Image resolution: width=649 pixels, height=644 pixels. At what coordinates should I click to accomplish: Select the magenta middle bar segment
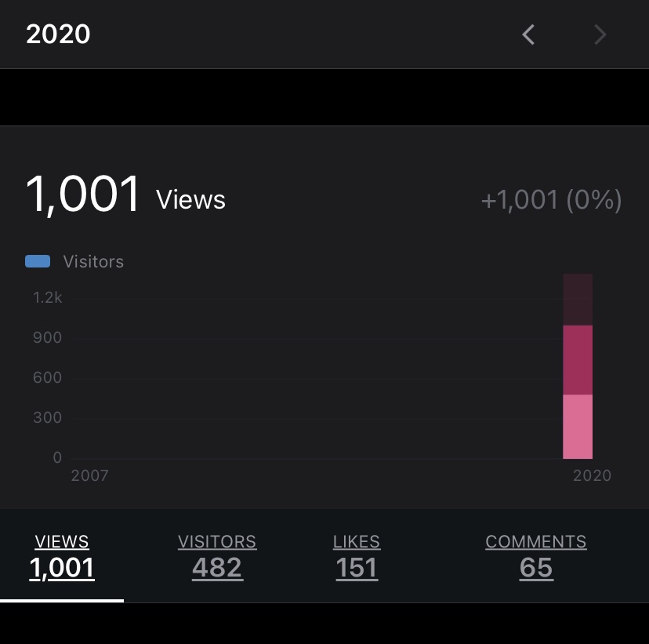(x=578, y=359)
